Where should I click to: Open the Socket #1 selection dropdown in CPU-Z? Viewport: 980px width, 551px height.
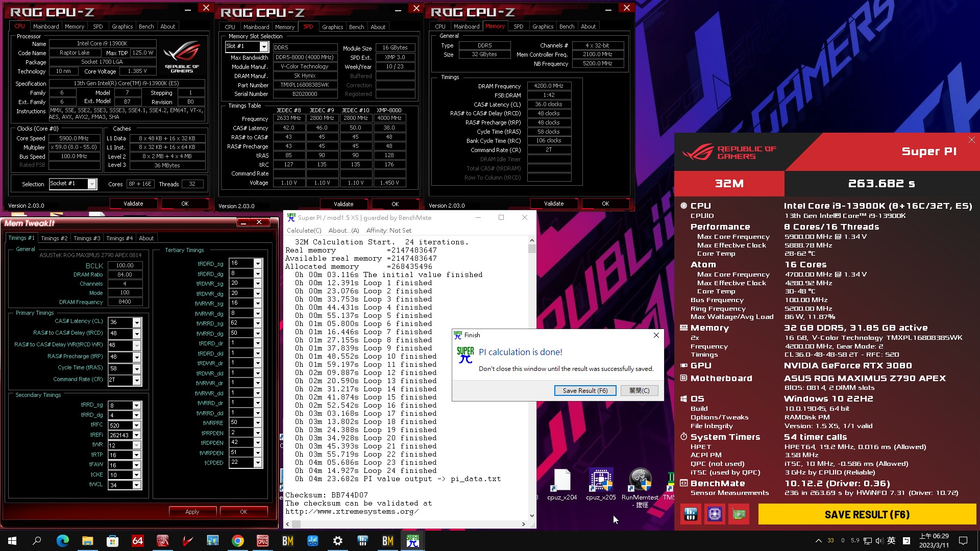click(x=92, y=184)
